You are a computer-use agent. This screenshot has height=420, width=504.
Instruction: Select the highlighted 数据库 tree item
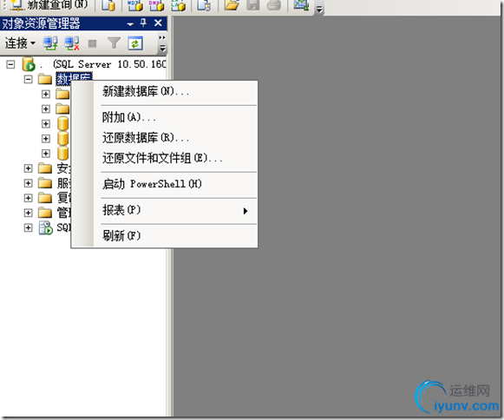tap(74, 78)
